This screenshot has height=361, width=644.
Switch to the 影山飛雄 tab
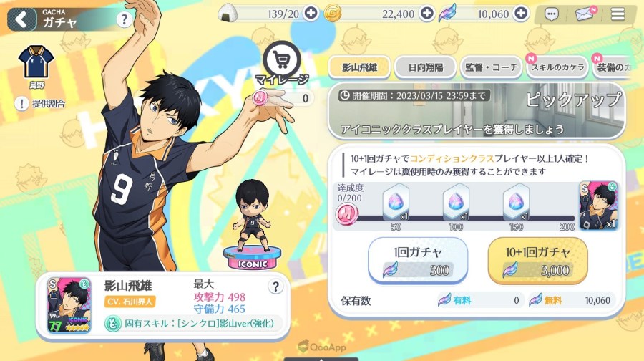[359, 67]
